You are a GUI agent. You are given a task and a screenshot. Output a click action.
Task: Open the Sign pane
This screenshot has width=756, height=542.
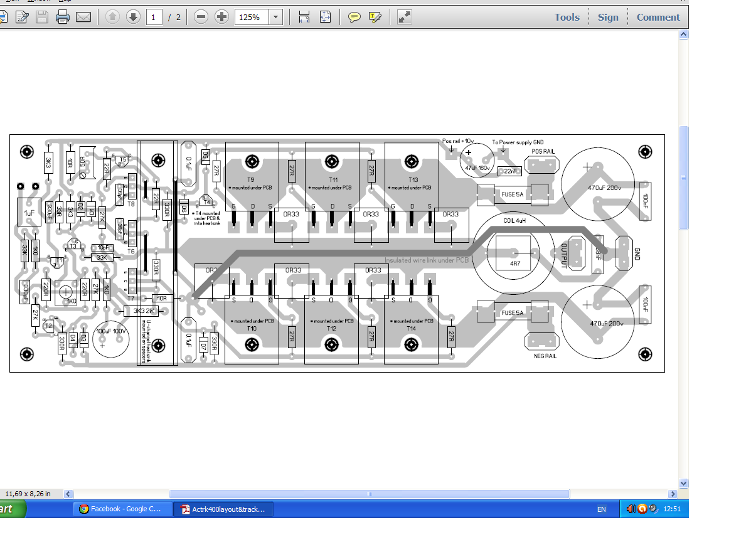click(x=608, y=18)
